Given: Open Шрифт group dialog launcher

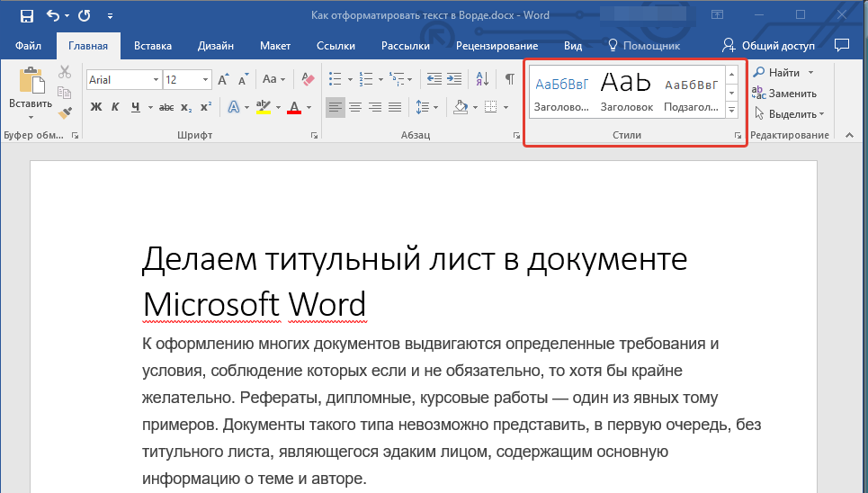Looking at the screenshot, I should coord(314,135).
